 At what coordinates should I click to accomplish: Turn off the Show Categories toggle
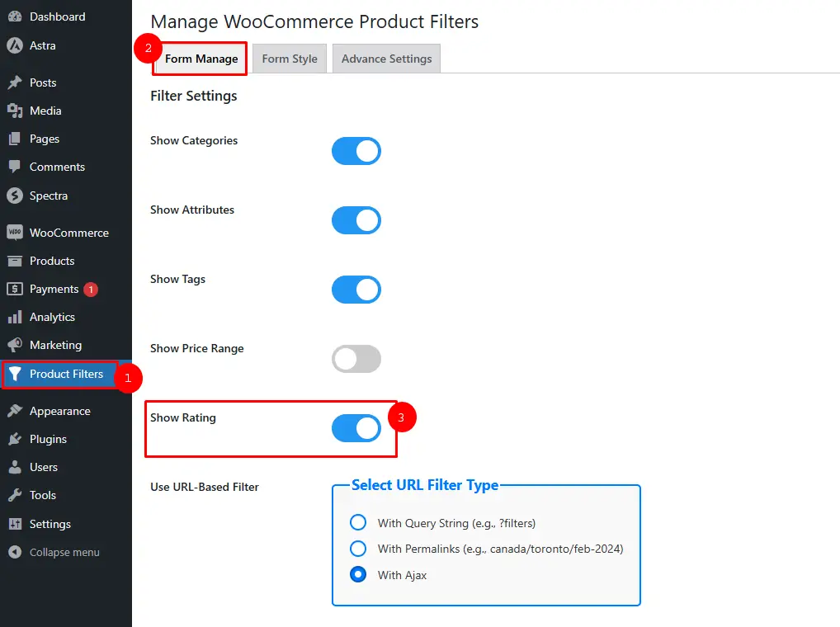click(356, 151)
